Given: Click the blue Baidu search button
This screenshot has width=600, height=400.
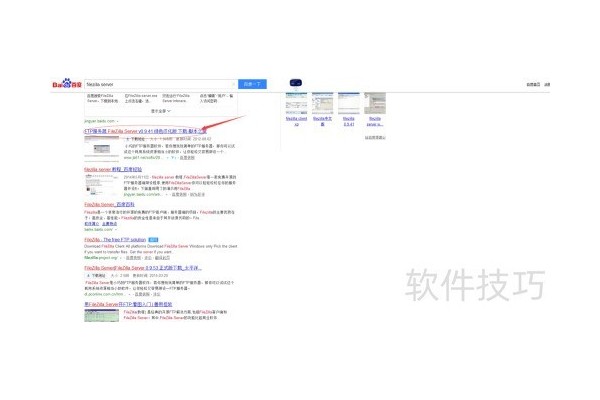Looking at the screenshot, I should (x=253, y=84).
